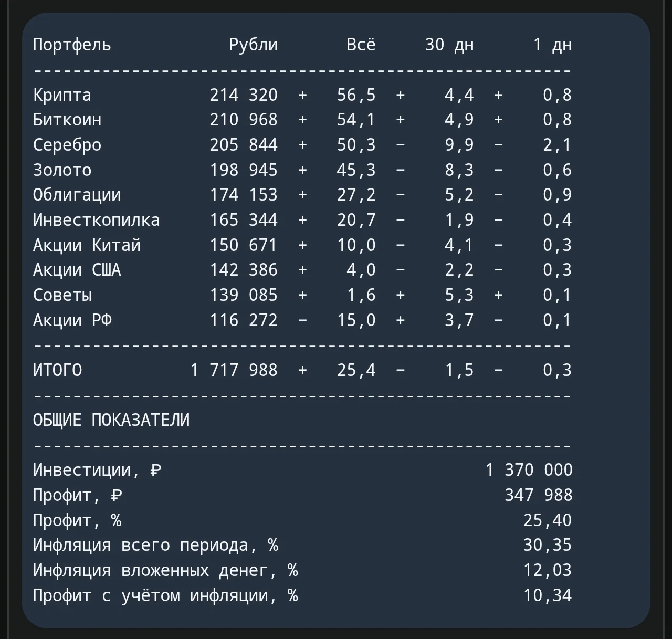Select the 'Золото' row label
The image size is (672, 639).
click(x=62, y=170)
